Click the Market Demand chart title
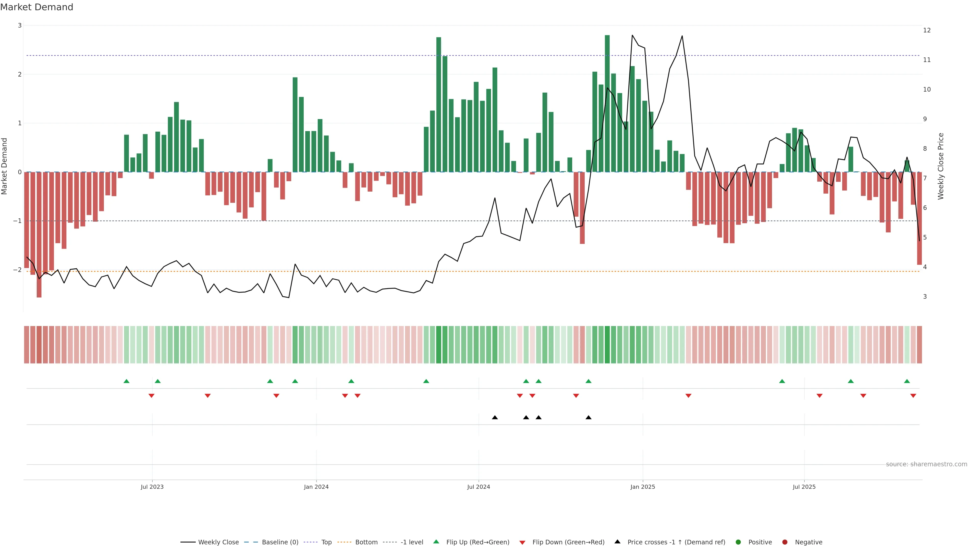 pos(36,7)
